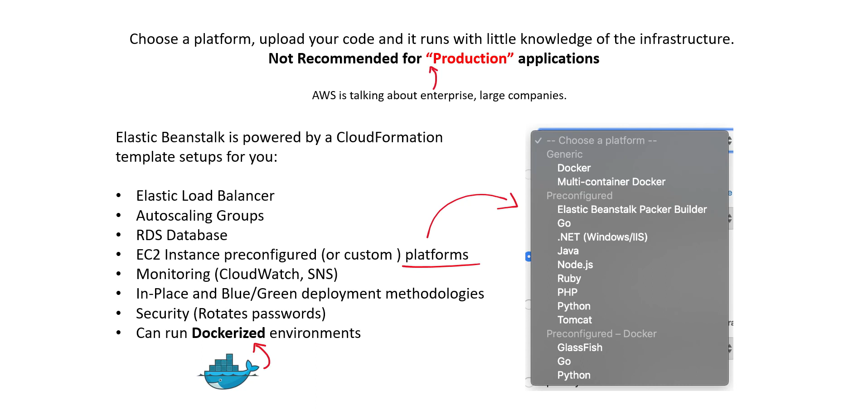Pick Node.js from the platform list

point(575,265)
